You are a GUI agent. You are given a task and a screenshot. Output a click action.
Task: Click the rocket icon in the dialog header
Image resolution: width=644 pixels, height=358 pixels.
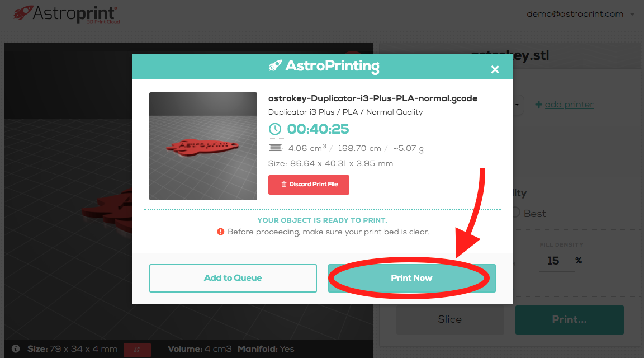click(275, 66)
